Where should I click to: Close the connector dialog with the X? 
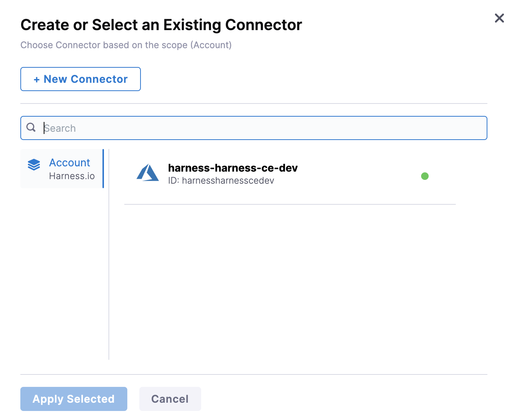(x=499, y=18)
